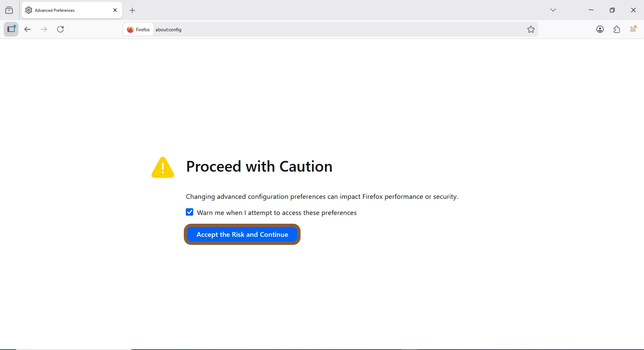
Task: Open the Extensions puzzle icon
Action: click(617, 30)
